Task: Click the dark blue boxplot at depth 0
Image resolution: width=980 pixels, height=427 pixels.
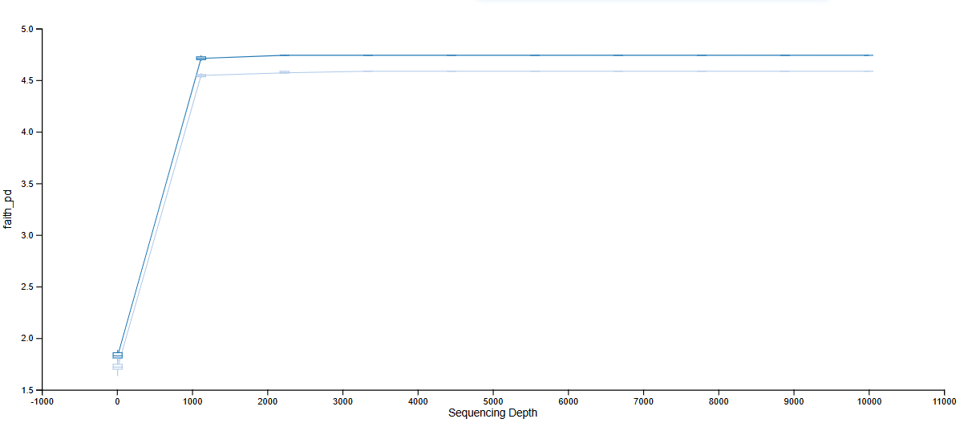Action: point(118,355)
